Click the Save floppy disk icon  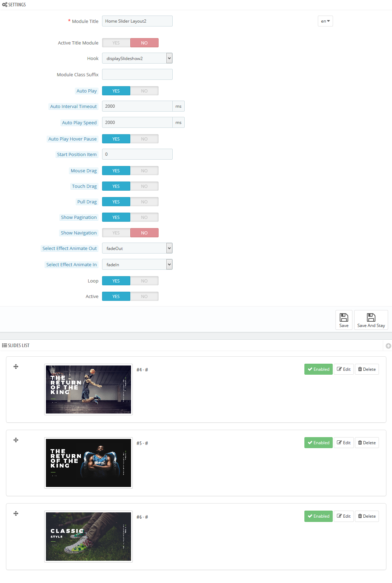(344, 317)
